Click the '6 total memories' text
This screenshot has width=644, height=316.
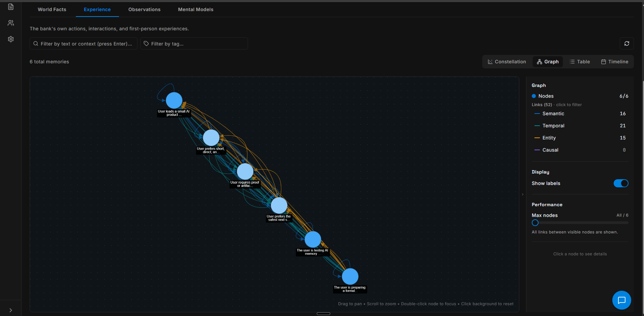click(49, 62)
